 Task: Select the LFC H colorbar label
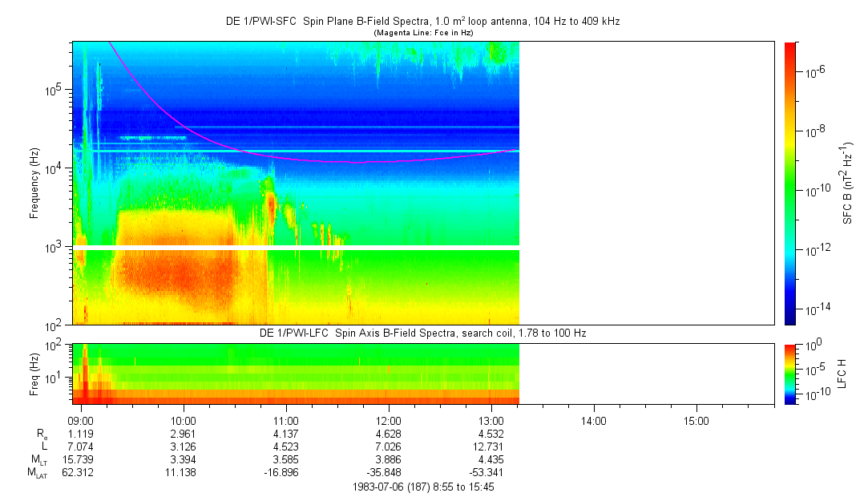(x=842, y=374)
